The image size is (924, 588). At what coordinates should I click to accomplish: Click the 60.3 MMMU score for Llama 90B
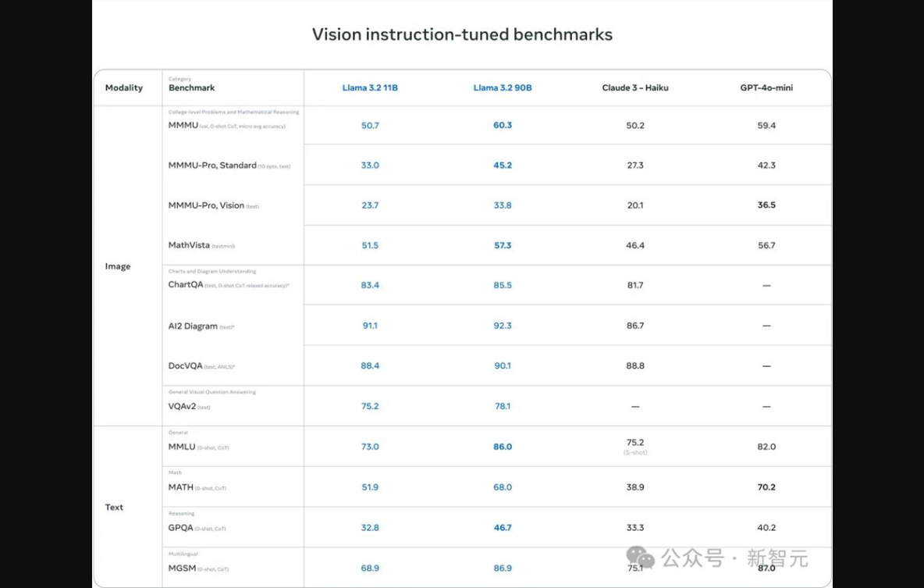pos(503,126)
